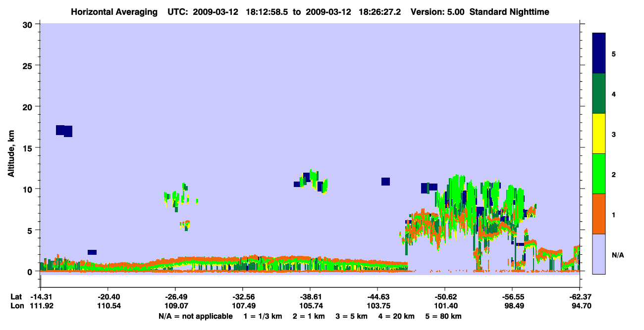Image resolution: width=644 pixels, height=330 pixels.
Task: Click the longitude value 109.07
Action: [x=175, y=306]
